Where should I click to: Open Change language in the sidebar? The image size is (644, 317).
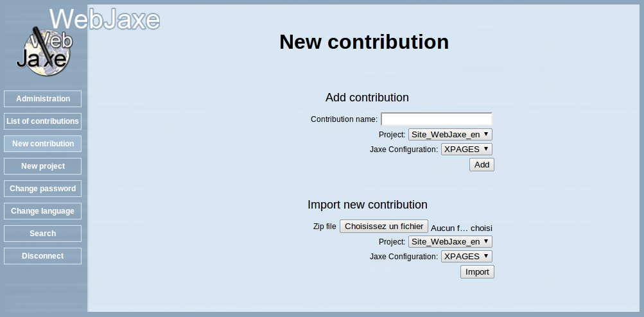coord(43,211)
